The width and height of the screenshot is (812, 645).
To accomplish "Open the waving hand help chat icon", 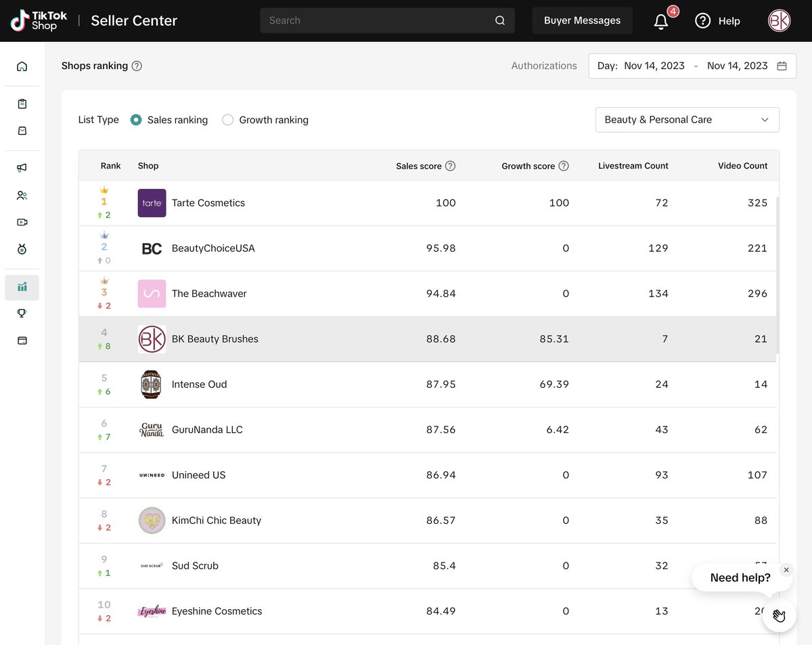I will point(779,615).
